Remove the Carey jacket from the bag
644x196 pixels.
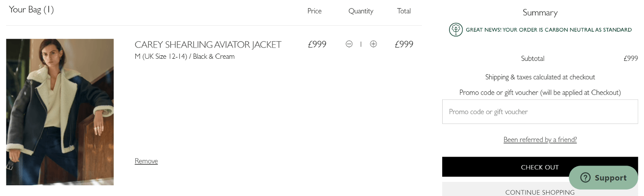tap(146, 161)
